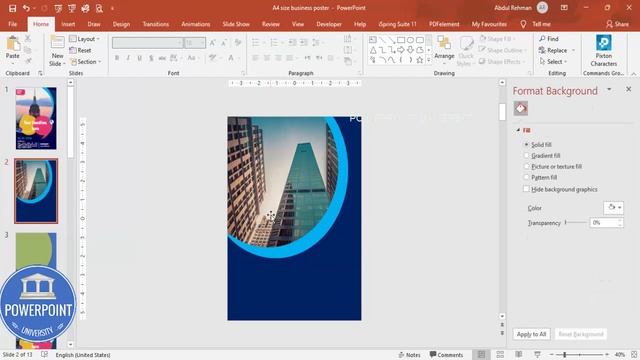This screenshot has width=640, height=360.
Task: Open the Paste button in the Clipboard group
Action: 13,51
